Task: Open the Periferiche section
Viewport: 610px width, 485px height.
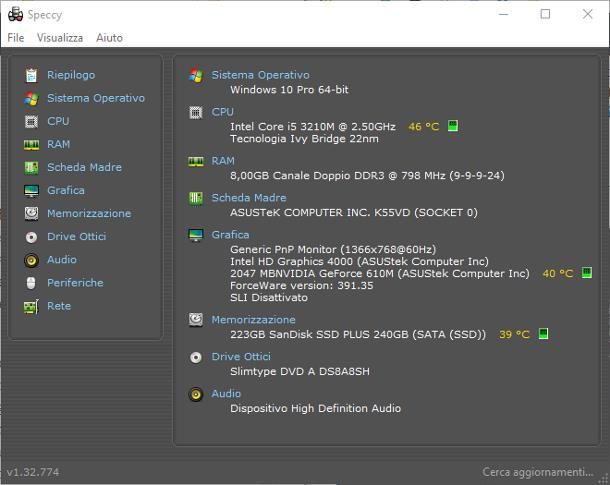Action: (75, 283)
